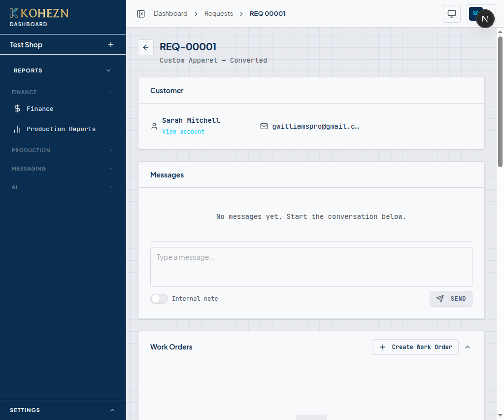504x420 pixels.
Task: Collapse the Work Orders panel chevron
Action: (468, 347)
